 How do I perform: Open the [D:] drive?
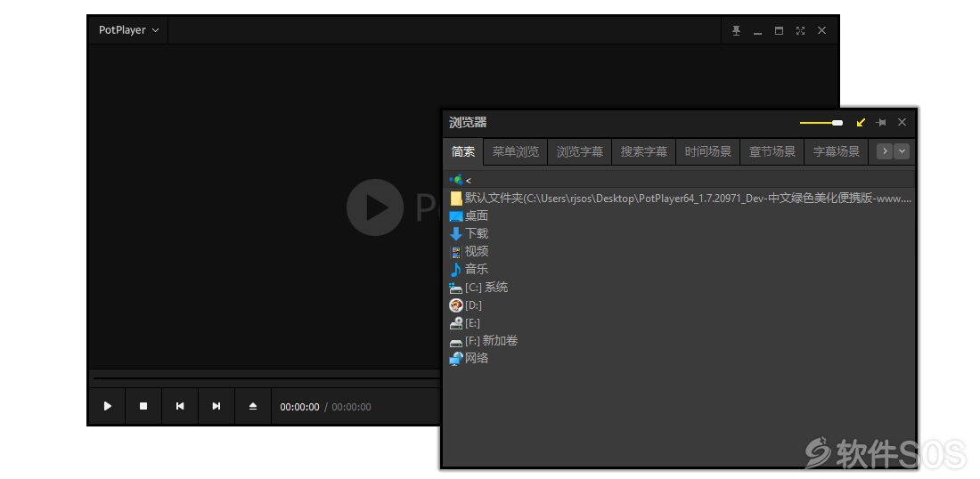click(680, 305)
